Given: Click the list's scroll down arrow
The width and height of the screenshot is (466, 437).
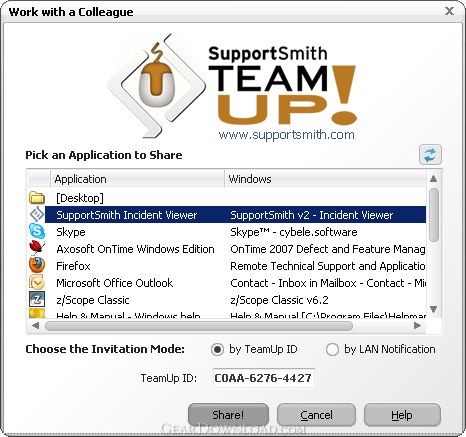Looking at the screenshot, I should tap(433, 310).
